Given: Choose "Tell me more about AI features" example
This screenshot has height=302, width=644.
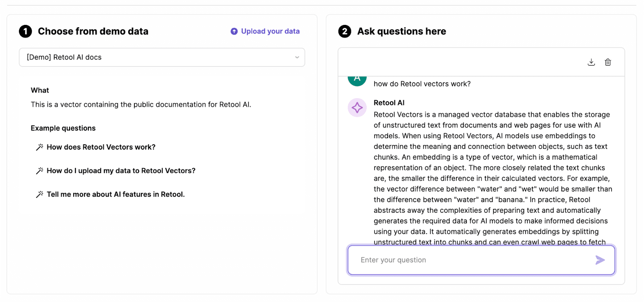Looking at the screenshot, I should 116,195.
